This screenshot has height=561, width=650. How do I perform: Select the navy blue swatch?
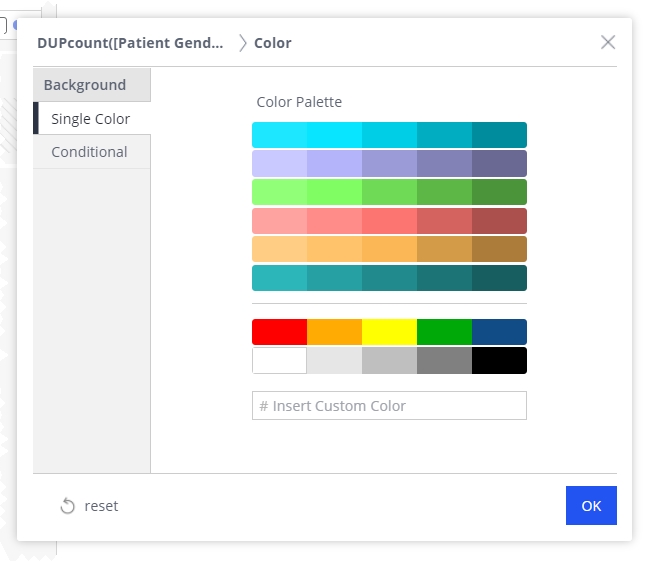click(x=499, y=332)
